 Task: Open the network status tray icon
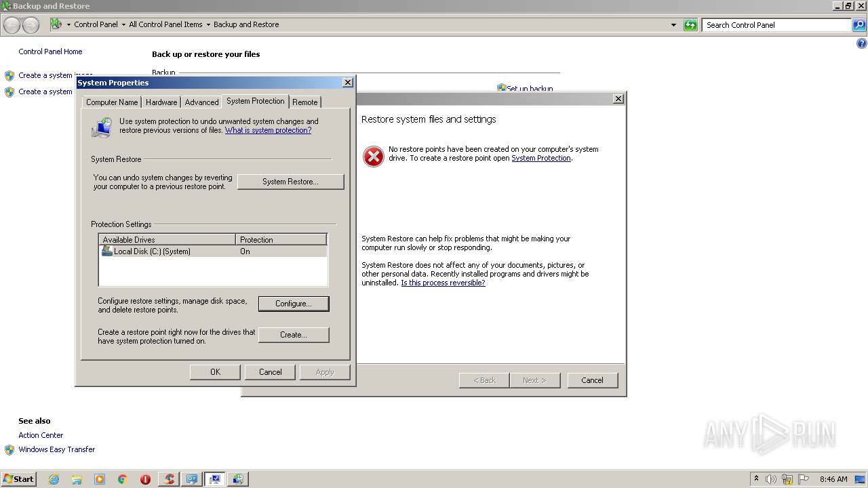[x=787, y=479]
